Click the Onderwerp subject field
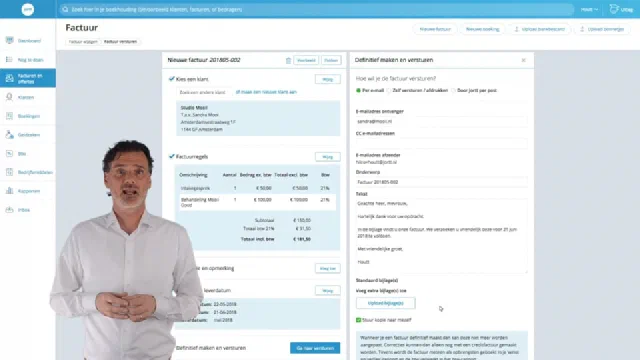640x360 pixels. click(441, 182)
